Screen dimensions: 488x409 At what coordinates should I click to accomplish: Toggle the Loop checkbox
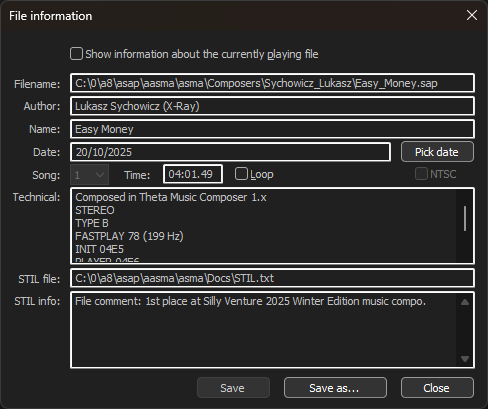click(x=241, y=174)
